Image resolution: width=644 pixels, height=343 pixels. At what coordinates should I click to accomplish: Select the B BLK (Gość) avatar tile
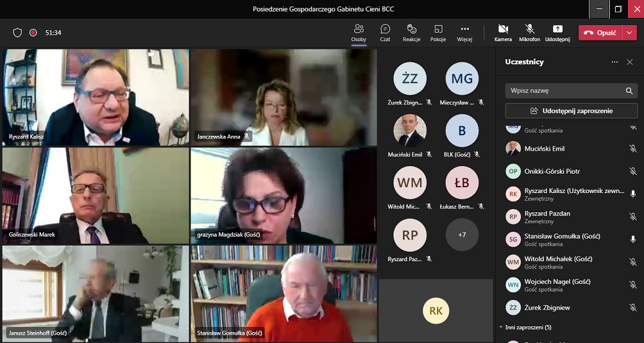(462, 131)
